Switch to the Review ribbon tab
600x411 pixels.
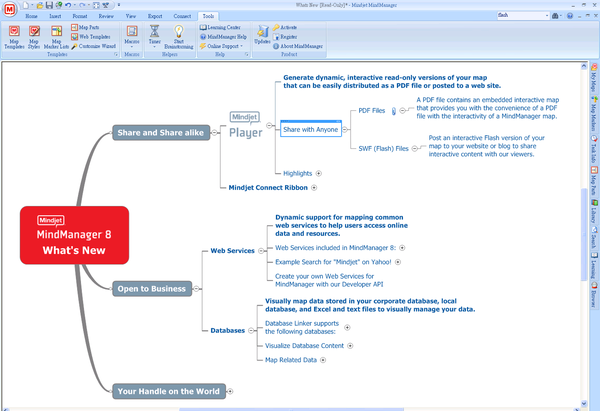pyautogui.click(x=106, y=16)
